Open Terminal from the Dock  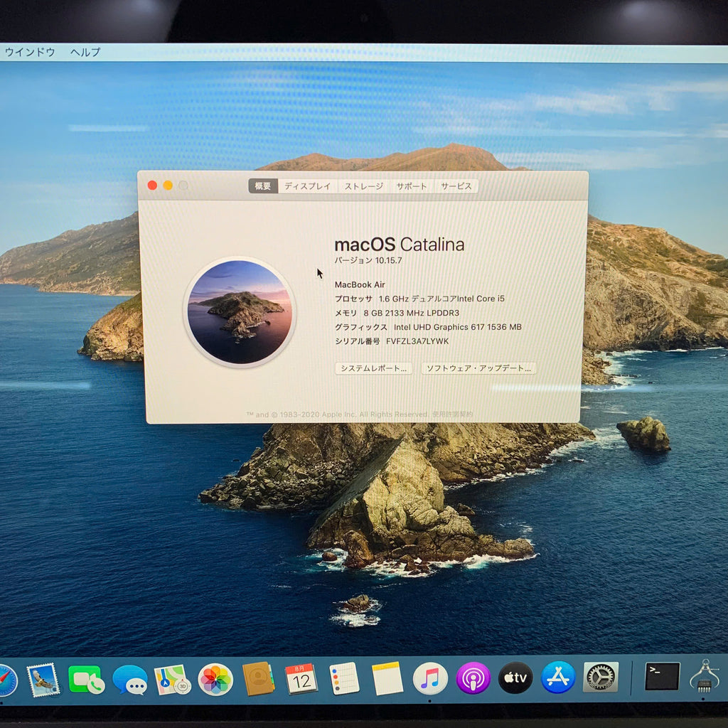662,677
